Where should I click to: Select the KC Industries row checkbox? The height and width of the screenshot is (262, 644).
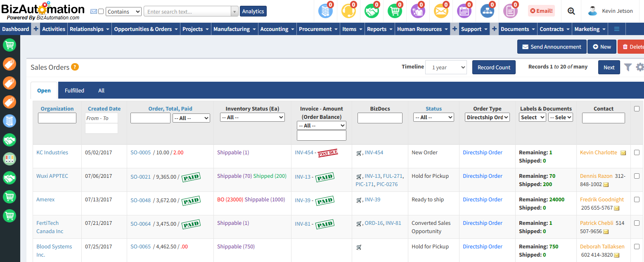coord(637,152)
